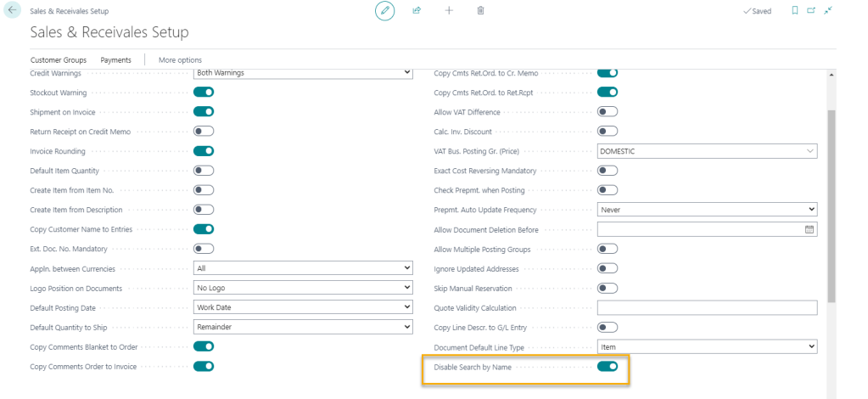Expand Prepmt. Auto Update Frequency dropdown

click(x=707, y=209)
